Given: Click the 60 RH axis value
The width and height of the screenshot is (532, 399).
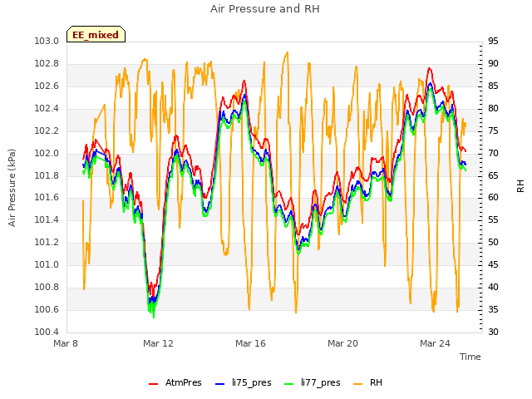Looking at the screenshot, I should coord(493,198).
